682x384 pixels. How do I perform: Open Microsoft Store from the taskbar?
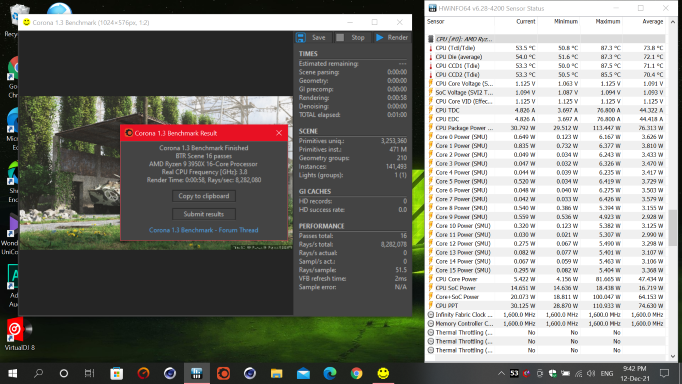[x=117, y=373]
